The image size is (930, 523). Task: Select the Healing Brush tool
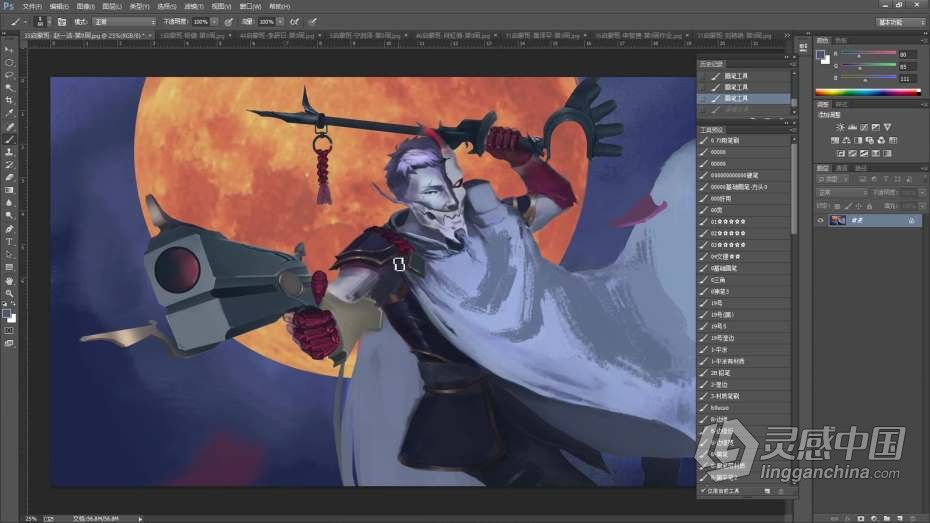9,127
